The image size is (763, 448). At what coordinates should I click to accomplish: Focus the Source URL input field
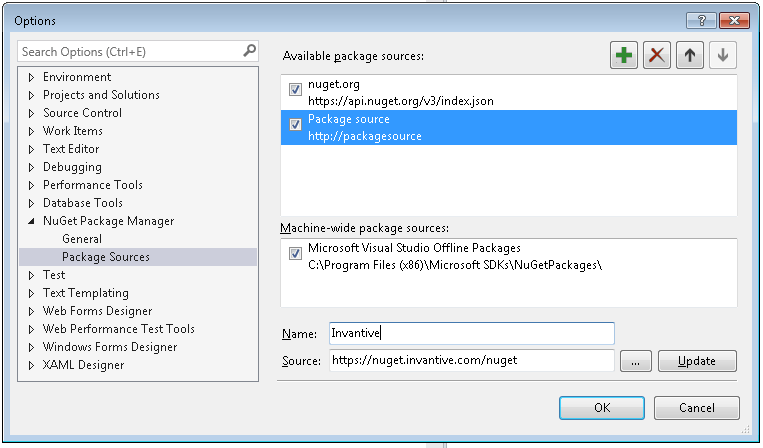[472, 360]
